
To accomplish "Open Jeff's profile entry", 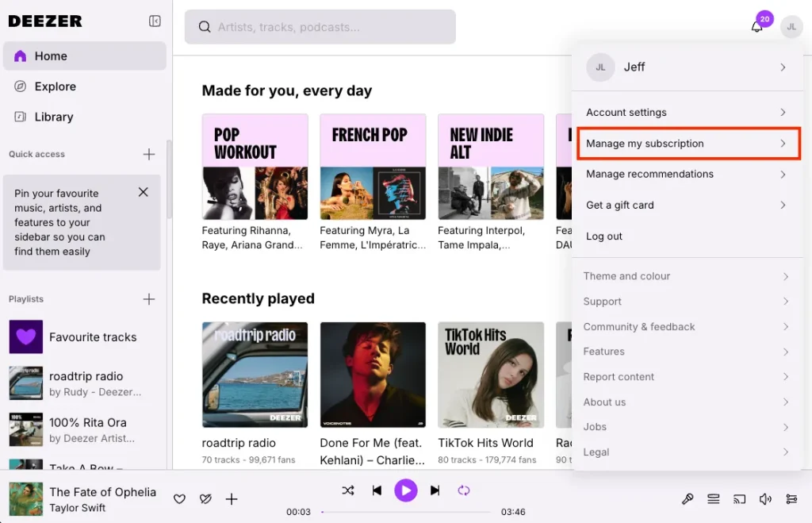I will [688, 67].
